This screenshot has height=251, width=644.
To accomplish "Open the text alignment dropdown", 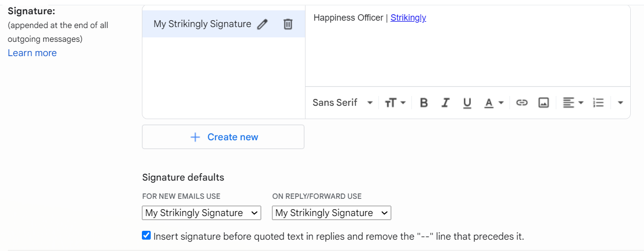I will click(x=573, y=103).
